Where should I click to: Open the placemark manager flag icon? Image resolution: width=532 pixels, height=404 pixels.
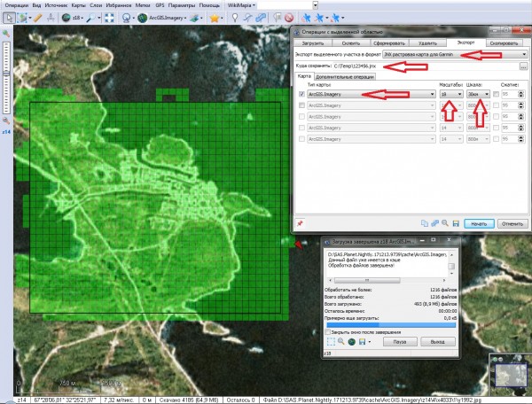[278, 18]
